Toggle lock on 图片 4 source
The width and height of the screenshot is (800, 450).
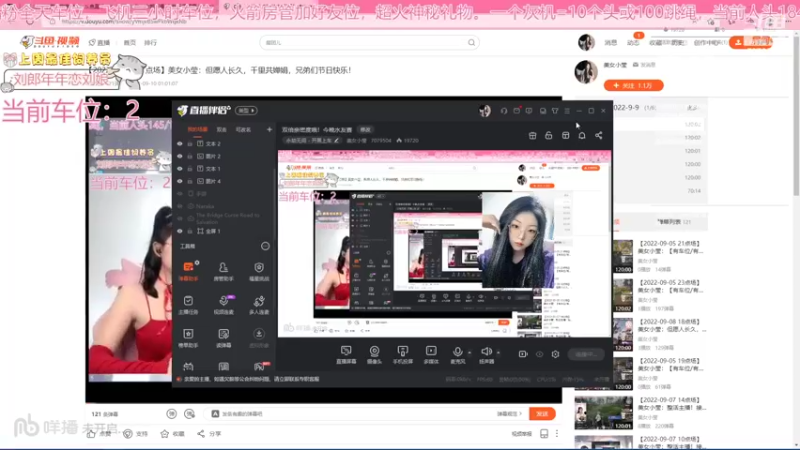point(190,181)
